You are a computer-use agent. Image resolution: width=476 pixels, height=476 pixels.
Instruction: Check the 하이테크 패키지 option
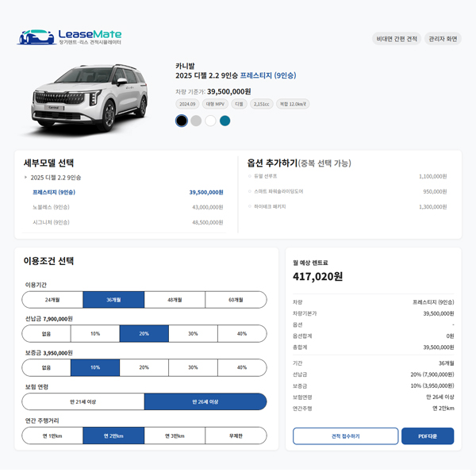coord(250,206)
